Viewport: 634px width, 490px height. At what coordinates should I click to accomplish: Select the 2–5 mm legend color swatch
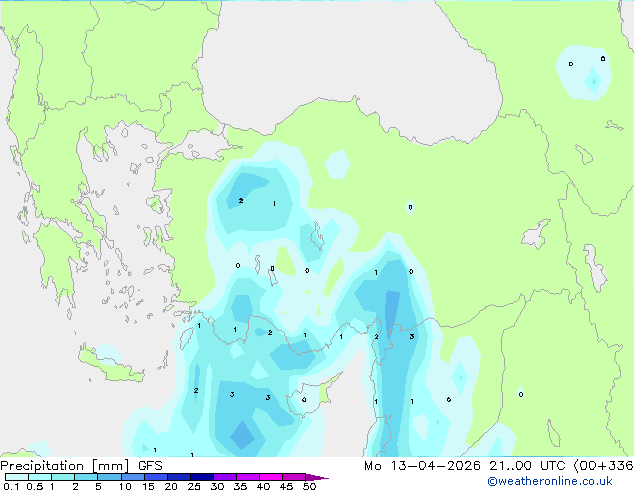point(86,477)
